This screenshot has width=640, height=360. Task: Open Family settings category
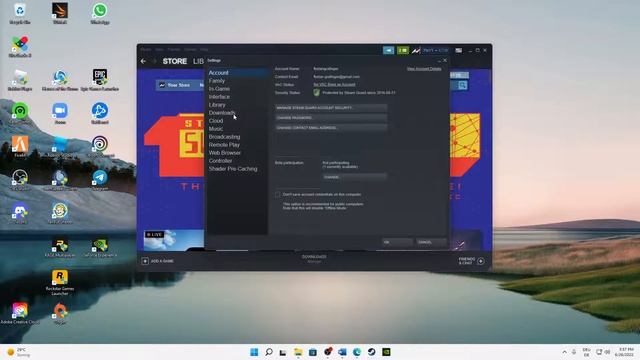pyautogui.click(x=217, y=81)
